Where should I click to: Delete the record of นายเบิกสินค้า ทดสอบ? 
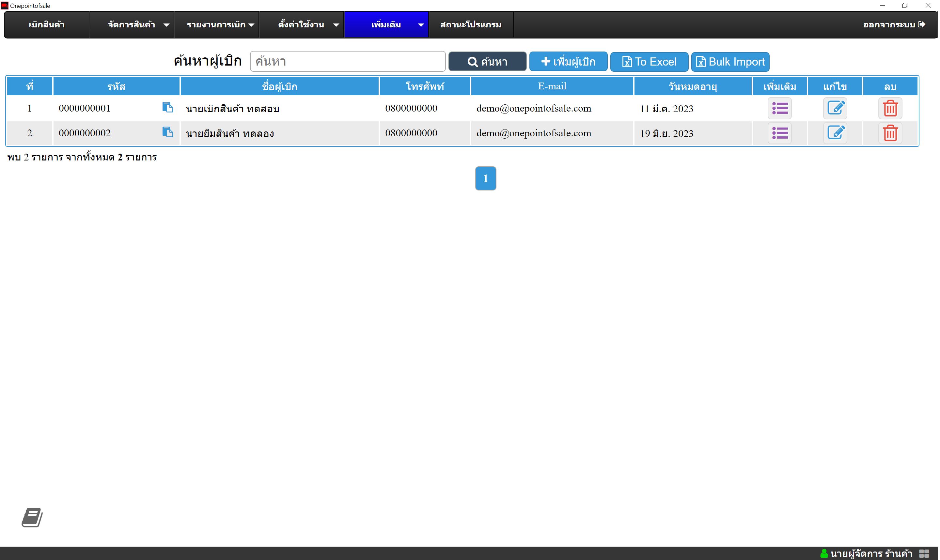890,109
